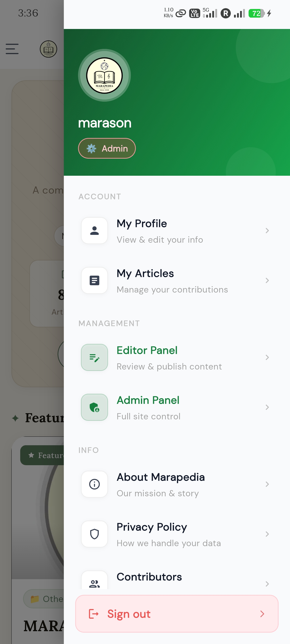The image size is (290, 644).
Task: Sign out of the account
Action: 177,614
